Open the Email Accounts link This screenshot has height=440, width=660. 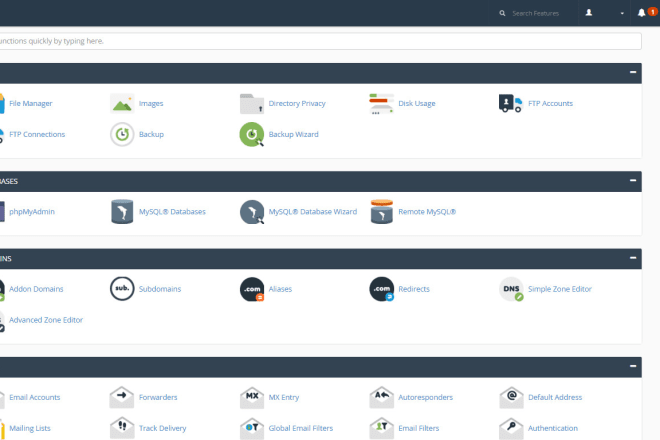click(x=35, y=397)
